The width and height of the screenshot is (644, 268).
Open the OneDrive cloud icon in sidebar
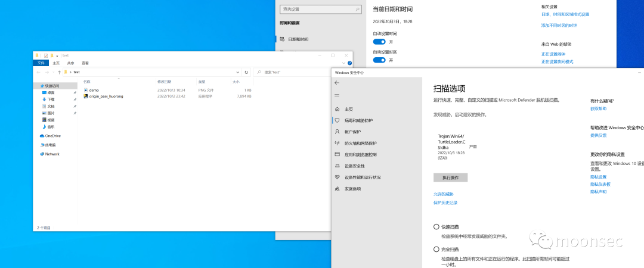[x=42, y=136]
